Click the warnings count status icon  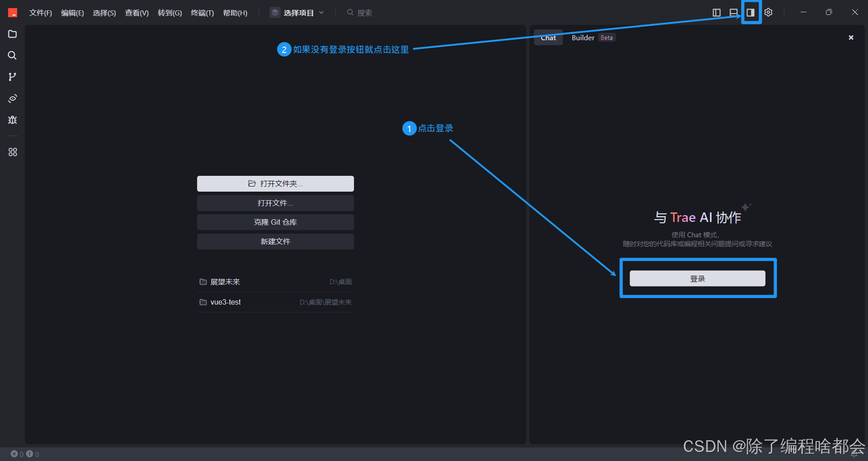[x=33, y=454]
